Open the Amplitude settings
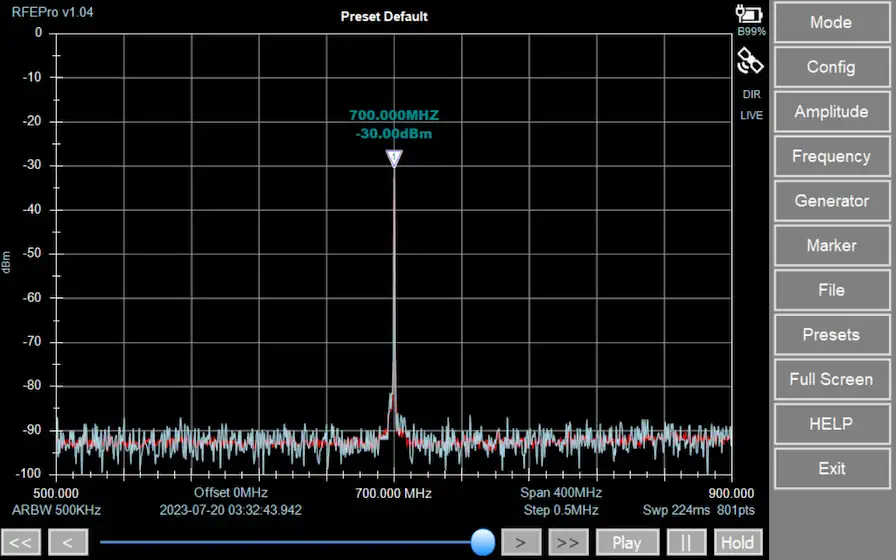Viewport: 896px width, 560px height. click(x=831, y=112)
